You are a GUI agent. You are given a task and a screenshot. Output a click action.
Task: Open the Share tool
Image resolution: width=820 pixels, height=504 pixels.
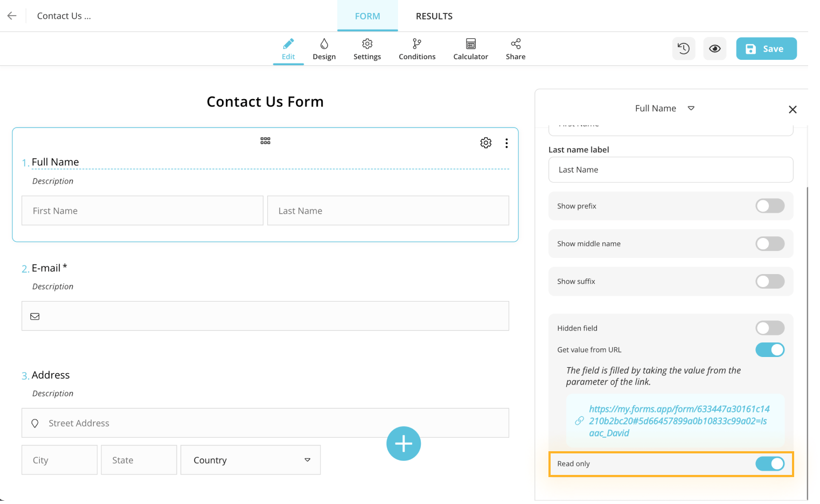[x=516, y=50]
